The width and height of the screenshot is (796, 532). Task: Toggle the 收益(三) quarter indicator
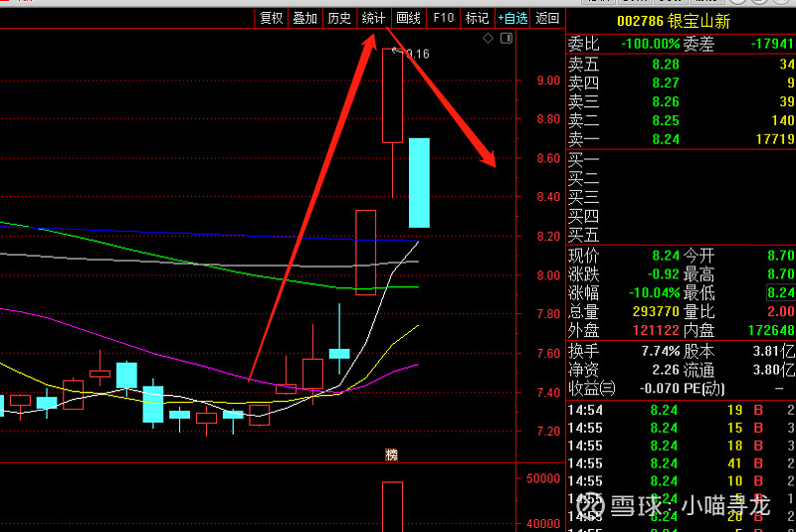(592, 387)
